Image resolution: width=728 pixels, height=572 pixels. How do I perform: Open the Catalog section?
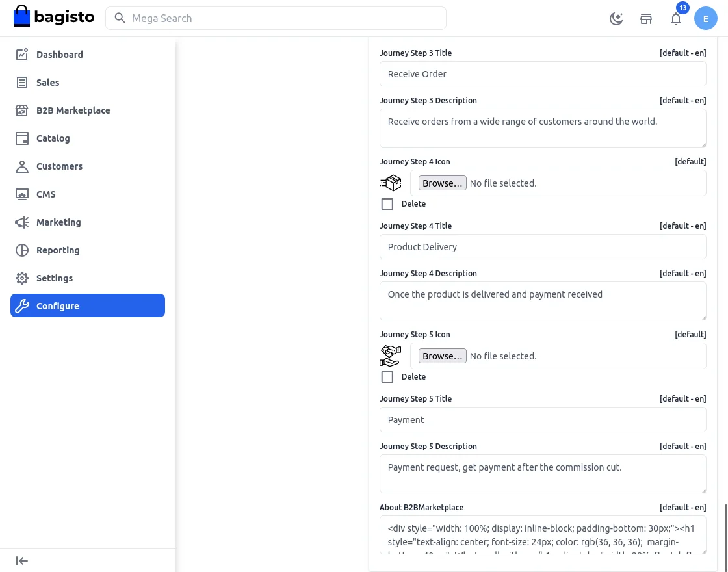[x=53, y=138]
